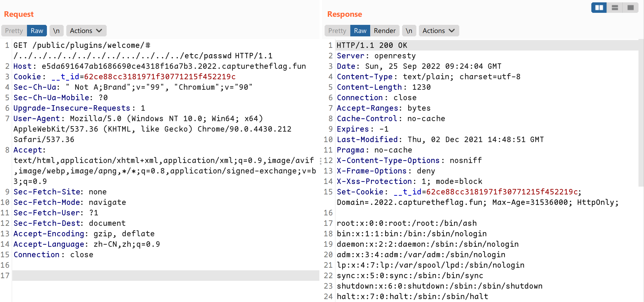
Task: Click the divider handle between panes
Action: click(x=321, y=161)
